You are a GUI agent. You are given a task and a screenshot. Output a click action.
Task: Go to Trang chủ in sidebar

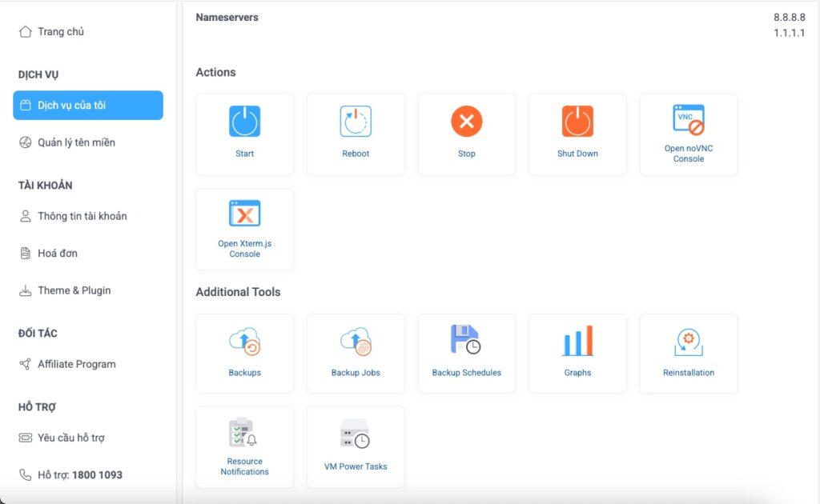[61, 32]
